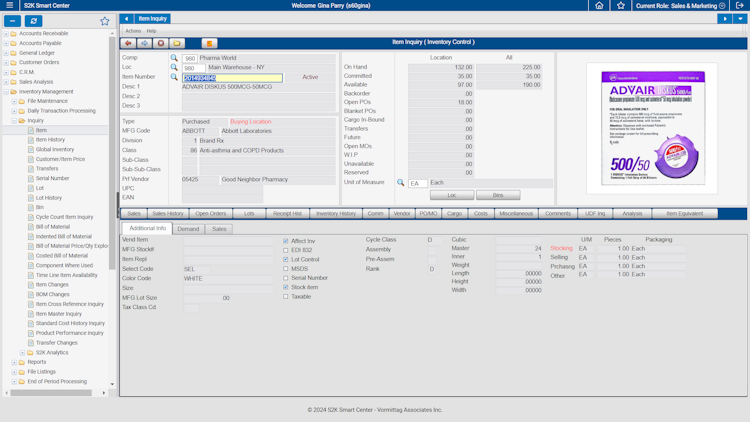Image resolution: width=750 pixels, height=422 pixels.
Task: Click the red back arrow toolbar icon
Action: click(128, 43)
